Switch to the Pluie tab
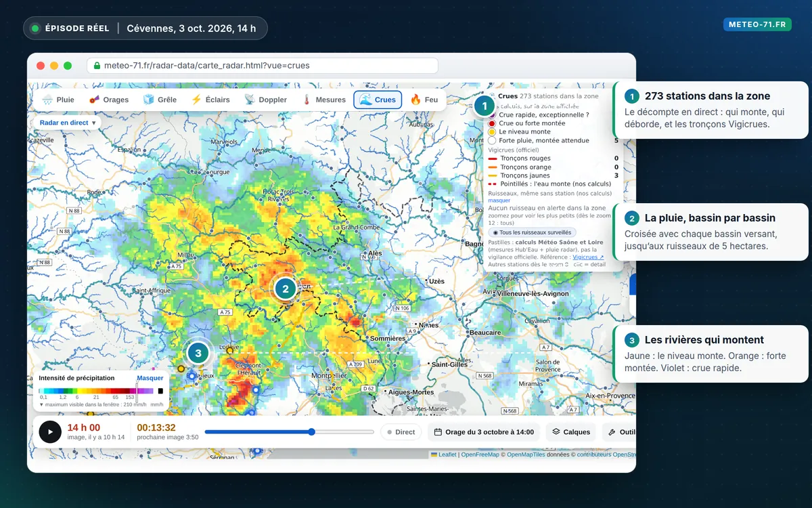The height and width of the screenshot is (508, 812). coord(58,100)
